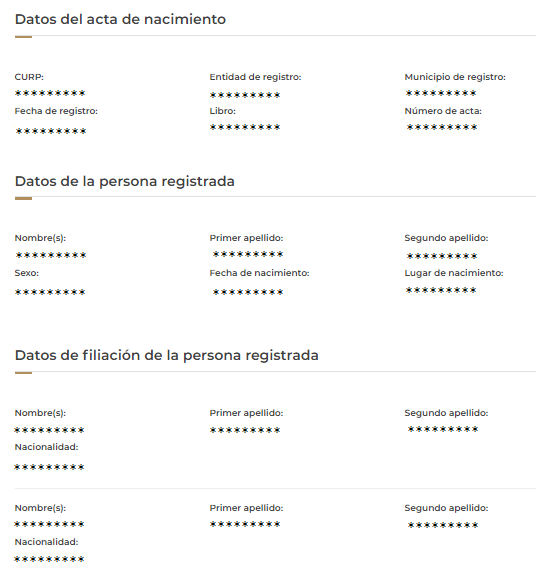Click the 'Datos de la persona registrada' heading
The image size is (536, 574).
tap(124, 182)
